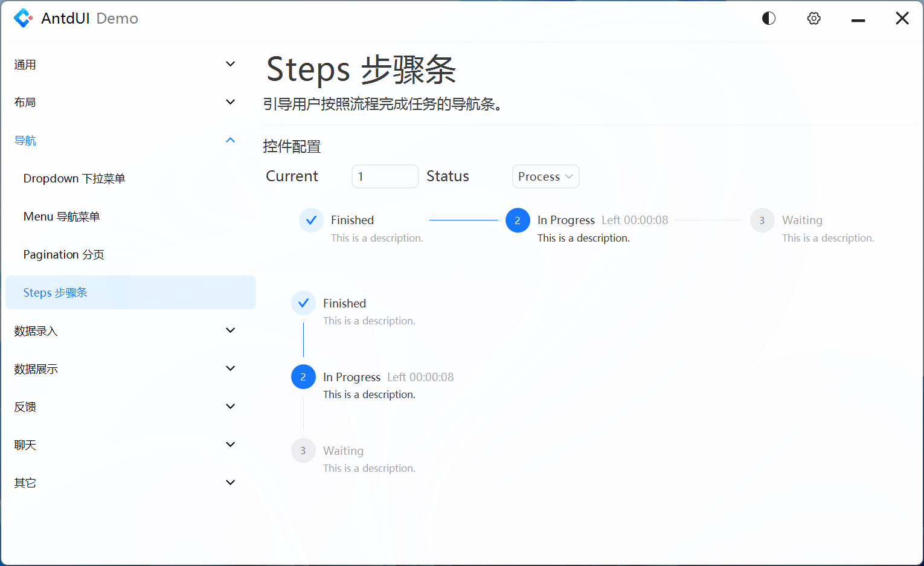Screen dimensions: 924x566
Task: Click the In Progress step label text
Action: tap(566, 220)
